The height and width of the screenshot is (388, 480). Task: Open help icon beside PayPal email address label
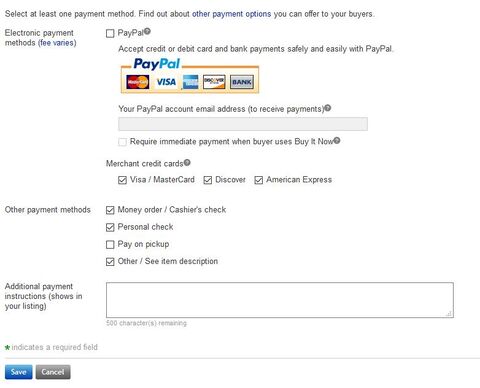click(328, 108)
